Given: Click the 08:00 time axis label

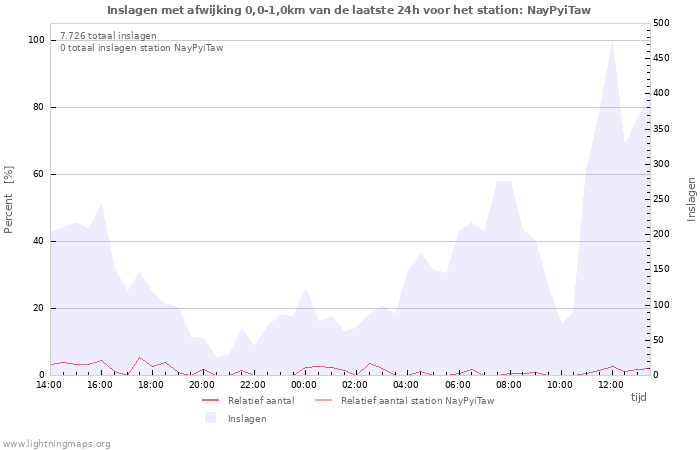Looking at the screenshot, I should 509,385.
